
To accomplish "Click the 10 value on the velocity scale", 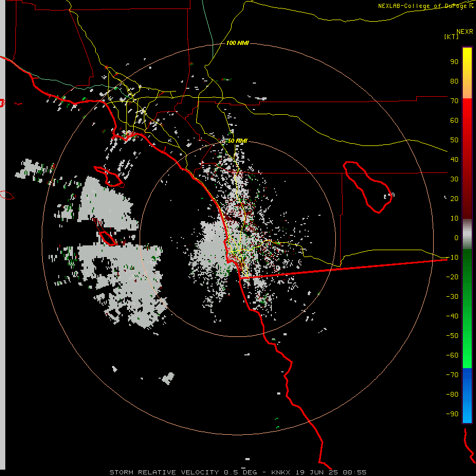I will click(454, 218).
